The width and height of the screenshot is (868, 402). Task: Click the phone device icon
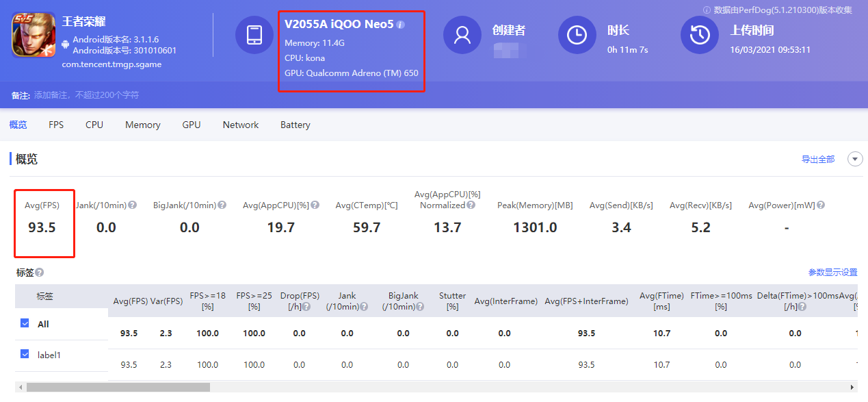point(254,35)
